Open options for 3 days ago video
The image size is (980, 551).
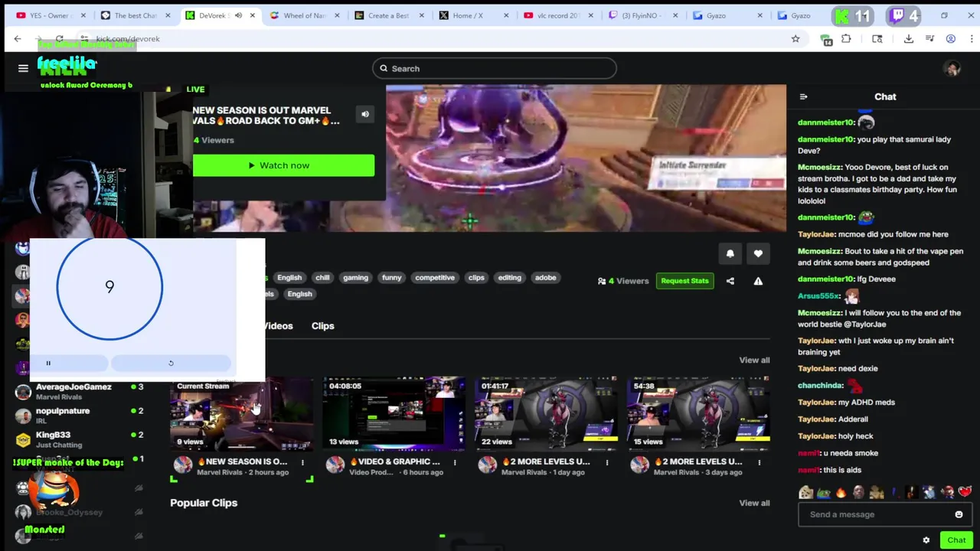click(x=759, y=462)
